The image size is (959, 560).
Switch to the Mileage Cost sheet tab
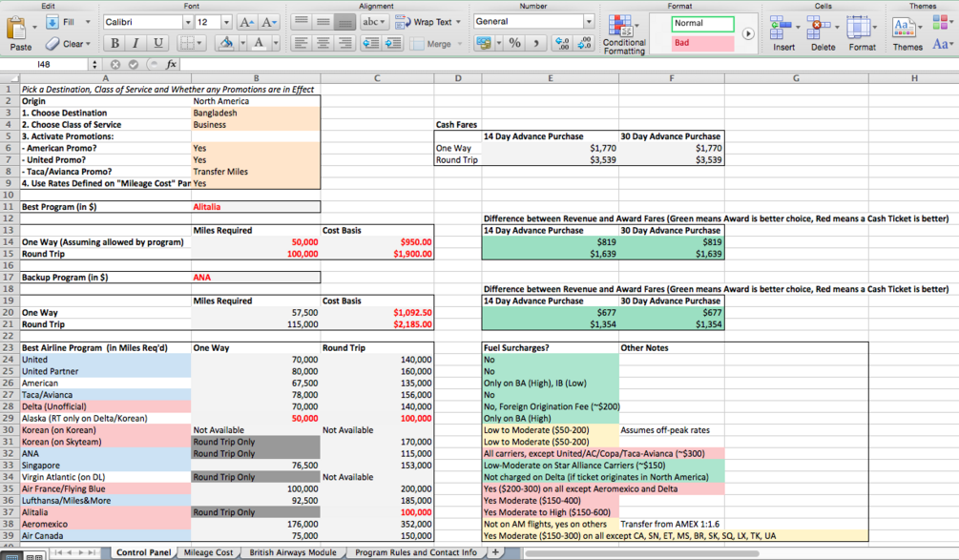tap(208, 552)
